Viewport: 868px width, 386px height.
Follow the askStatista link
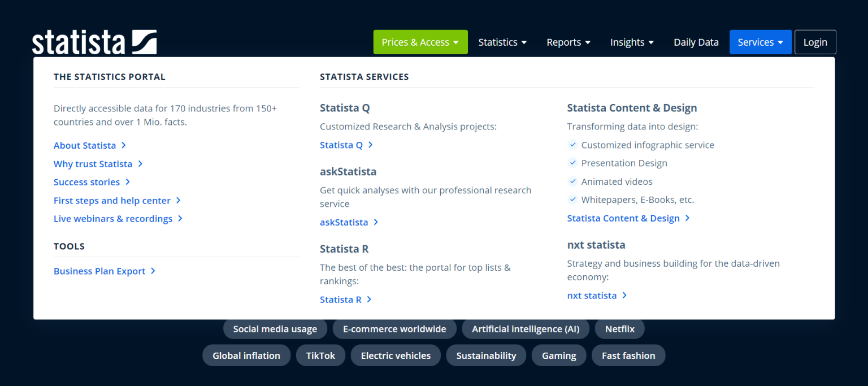coord(344,222)
